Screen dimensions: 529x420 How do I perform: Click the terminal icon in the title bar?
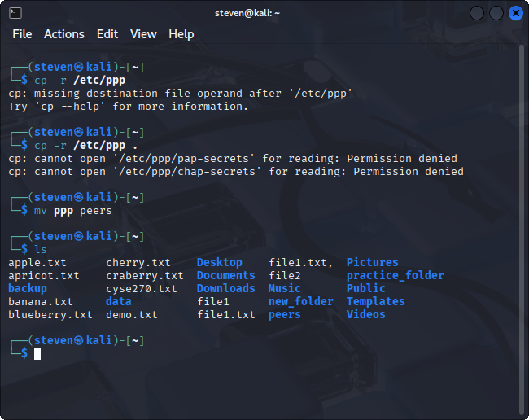[15, 12]
